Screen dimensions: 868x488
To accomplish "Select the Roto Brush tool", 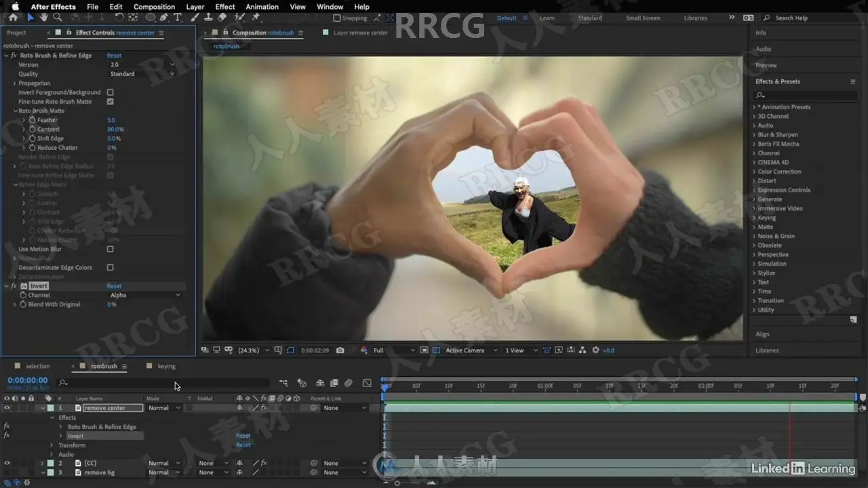I will tap(238, 18).
